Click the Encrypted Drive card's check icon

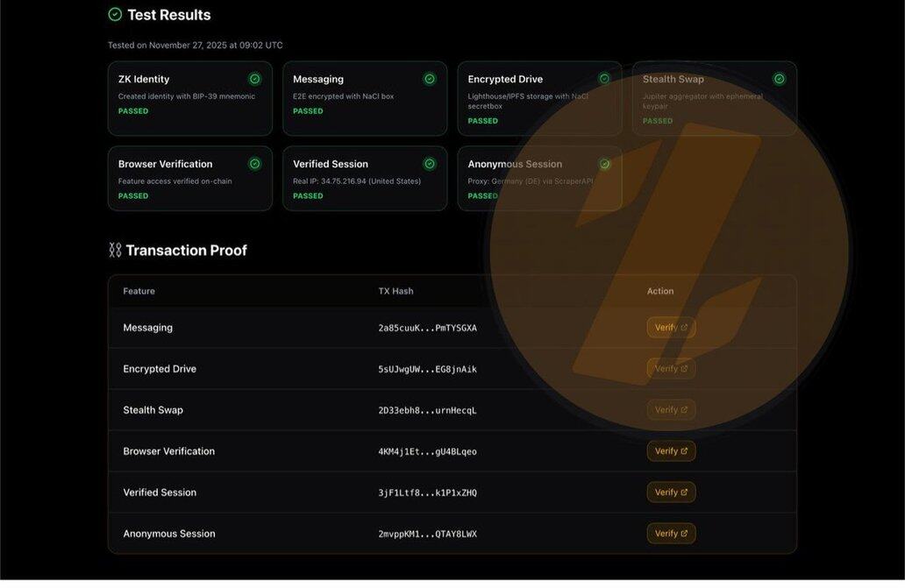pos(604,79)
